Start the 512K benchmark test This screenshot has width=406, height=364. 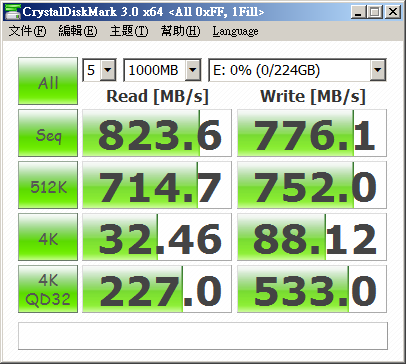point(48,185)
